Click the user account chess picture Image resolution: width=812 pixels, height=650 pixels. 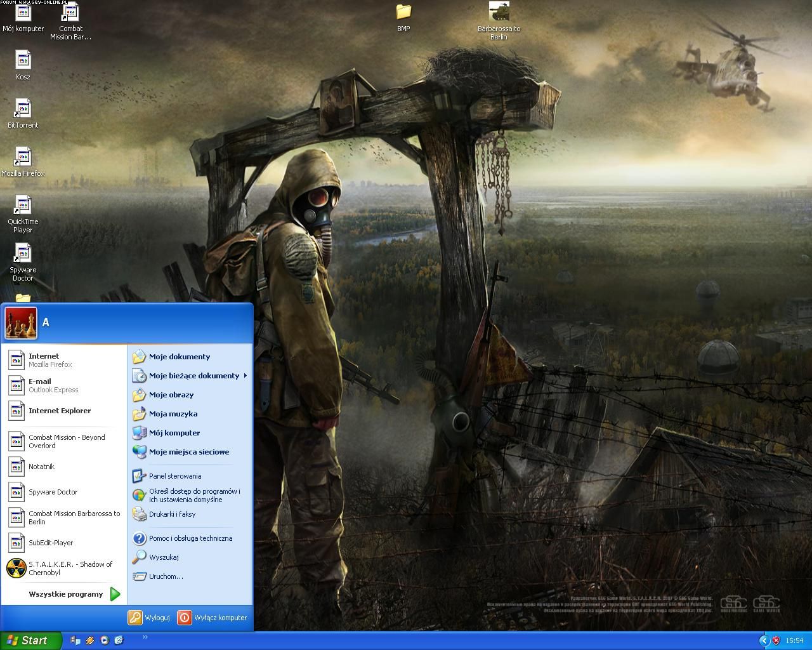coord(21,323)
